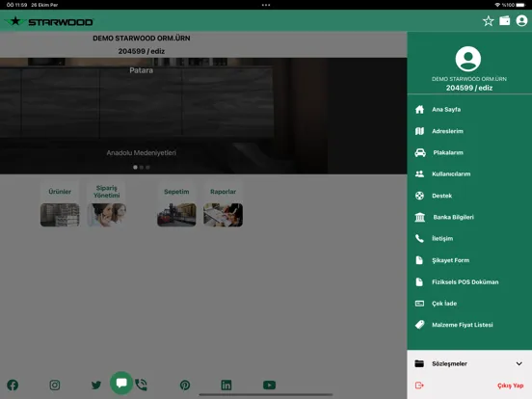Open the LinkedIn icon in footer

point(226,386)
